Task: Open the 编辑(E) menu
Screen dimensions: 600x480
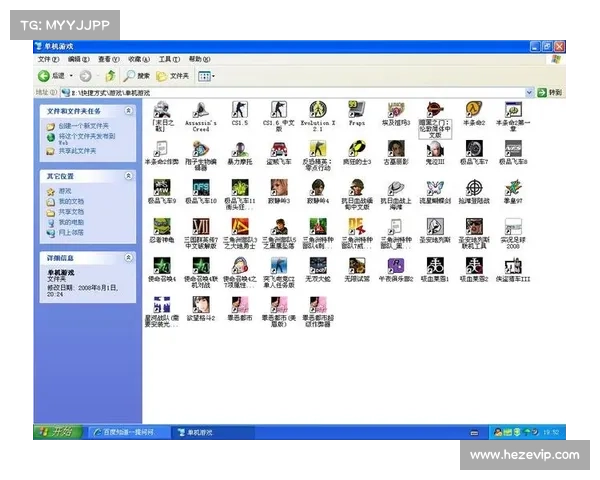Action: point(78,59)
